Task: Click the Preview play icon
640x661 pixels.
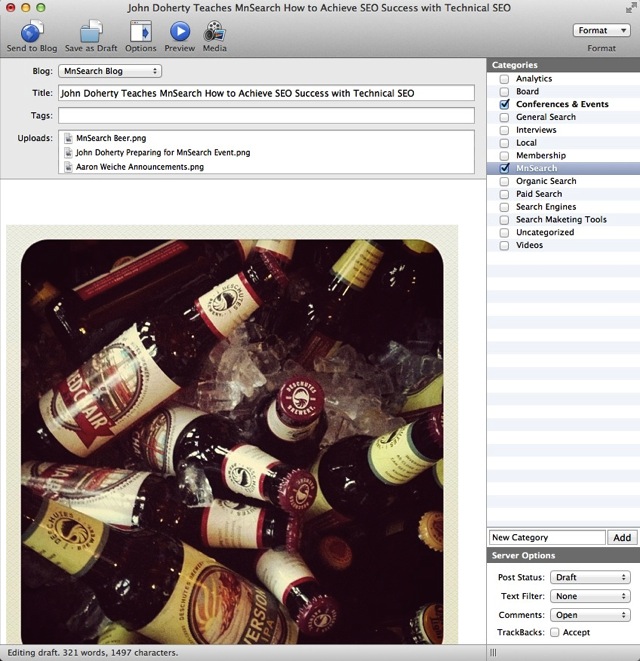Action: click(179, 31)
